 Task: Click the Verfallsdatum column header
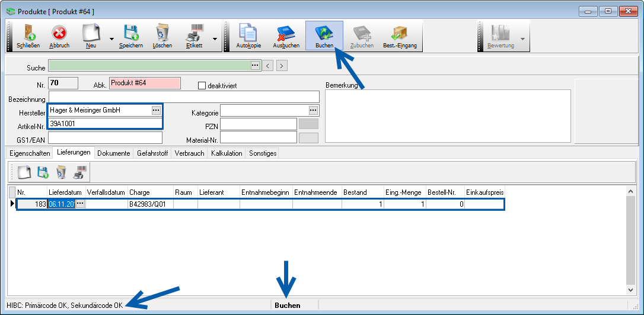click(106, 192)
